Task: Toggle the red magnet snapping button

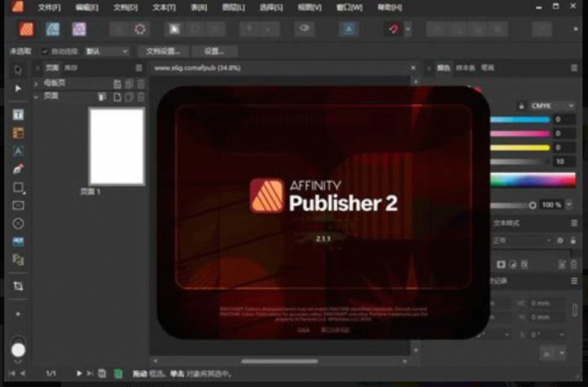Action: 393,29
